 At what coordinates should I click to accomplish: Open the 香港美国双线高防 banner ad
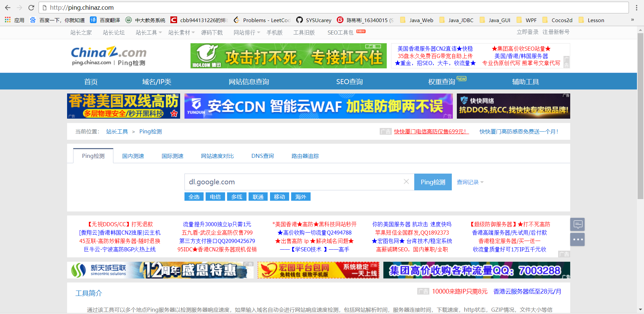coord(123,106)
